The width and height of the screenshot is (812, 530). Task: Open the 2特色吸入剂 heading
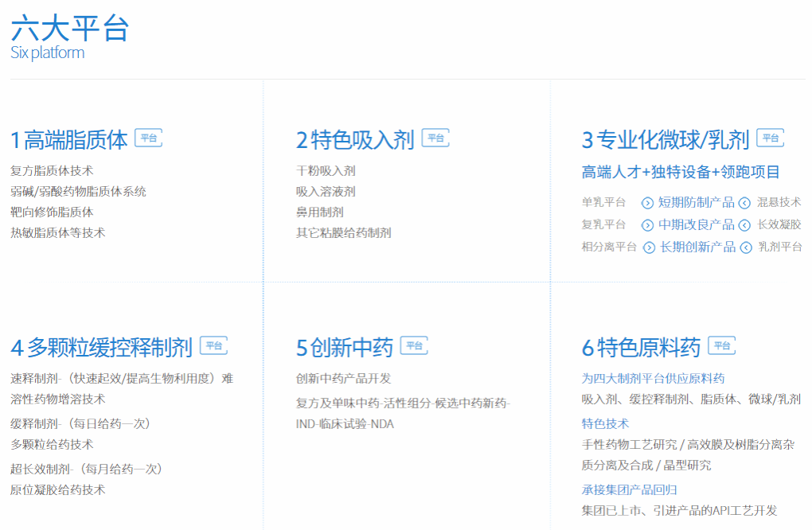pyautogui.click(x=355, y=140)
